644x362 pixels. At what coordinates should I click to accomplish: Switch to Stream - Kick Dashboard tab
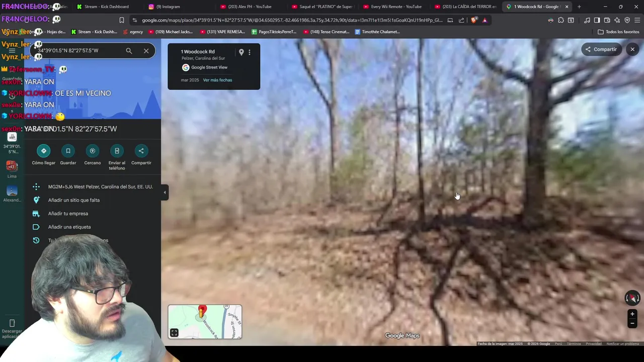(106, 7)
